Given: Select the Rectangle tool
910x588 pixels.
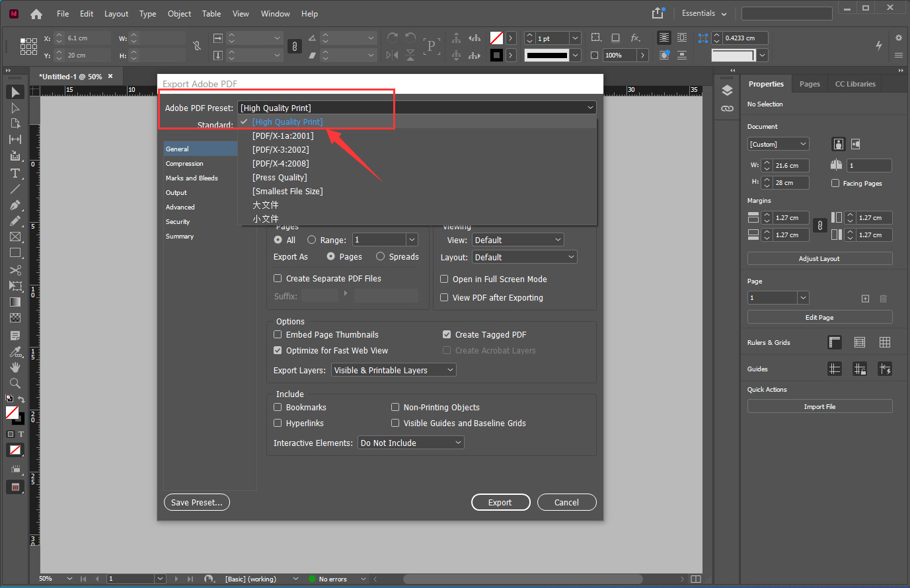Looking at the screenshot, I should click(x=15, y=252).
